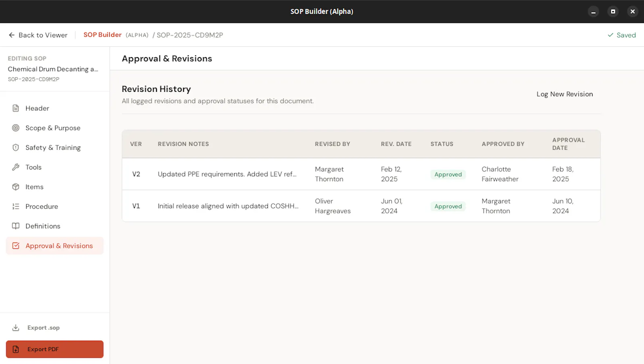Click the SOP-2025-CD9M2P ID under the sidebar title
The image size is (644, 364).
click(33, 79)
